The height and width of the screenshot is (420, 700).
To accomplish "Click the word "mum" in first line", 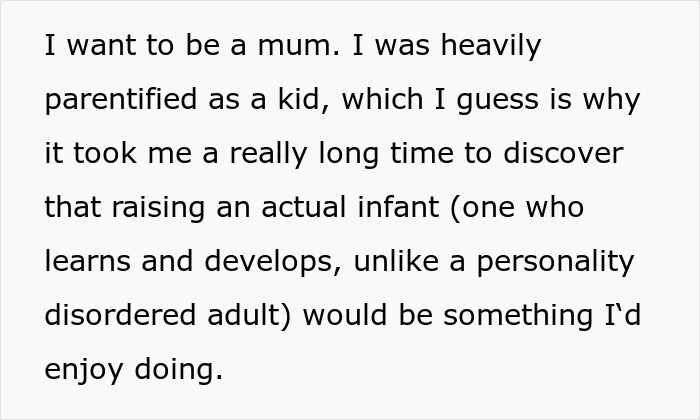I will 295,46.
